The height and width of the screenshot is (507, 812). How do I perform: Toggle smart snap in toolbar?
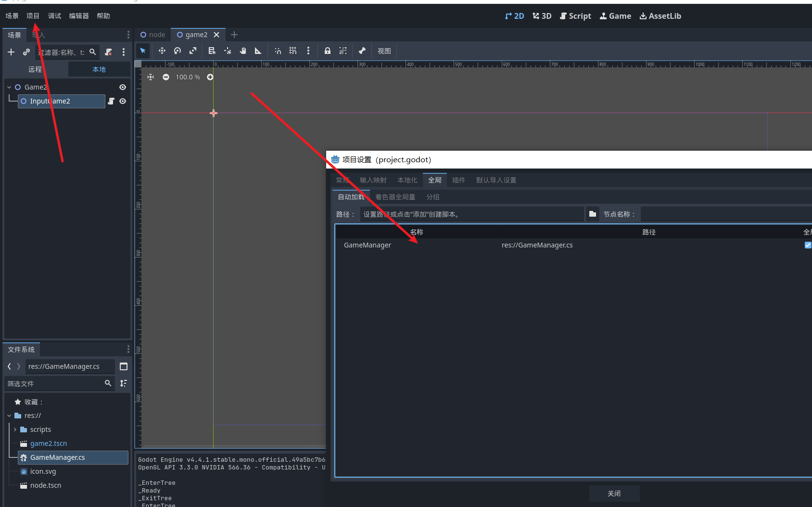(x=278, y=51)
